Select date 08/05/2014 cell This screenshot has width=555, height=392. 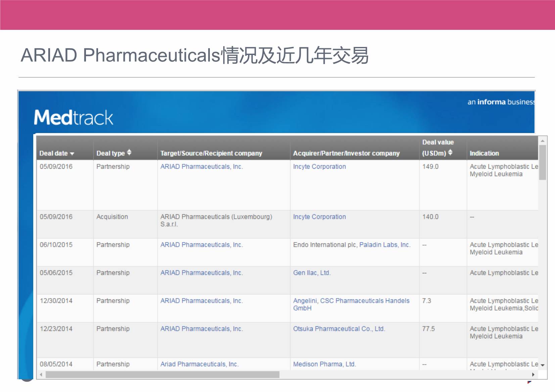coord(65,364)
